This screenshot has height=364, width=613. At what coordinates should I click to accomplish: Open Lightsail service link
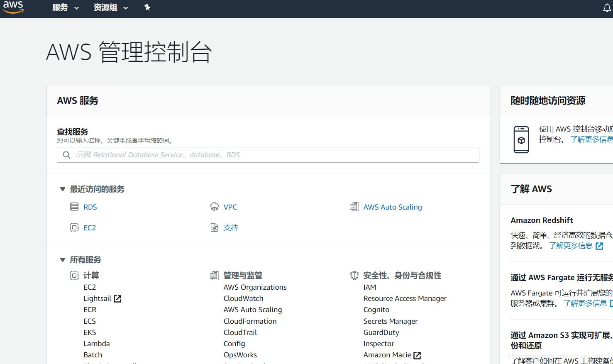pos(97,298)
